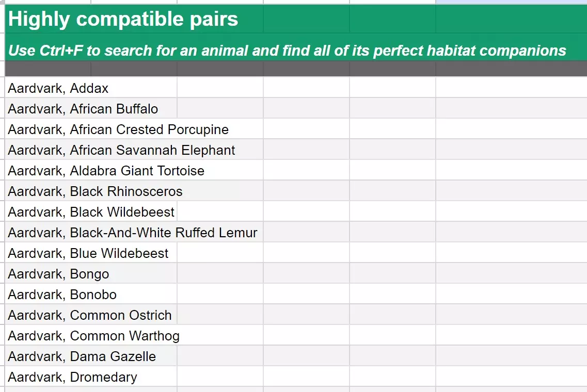
Task: Select the "Aardvark, Black Wildebeest" cell
Action: [x=91, y=212]
